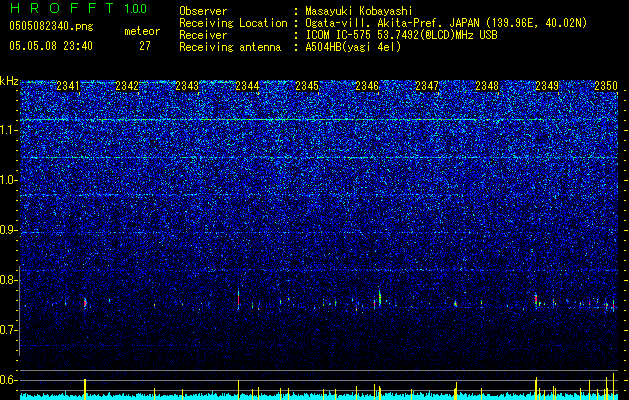Click the Receiving antenna label

point(230,47)
